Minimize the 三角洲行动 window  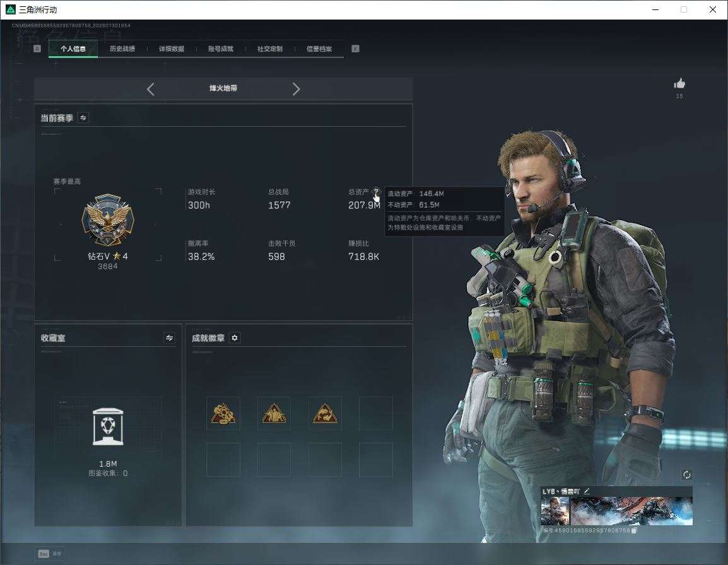pos(655,9)
